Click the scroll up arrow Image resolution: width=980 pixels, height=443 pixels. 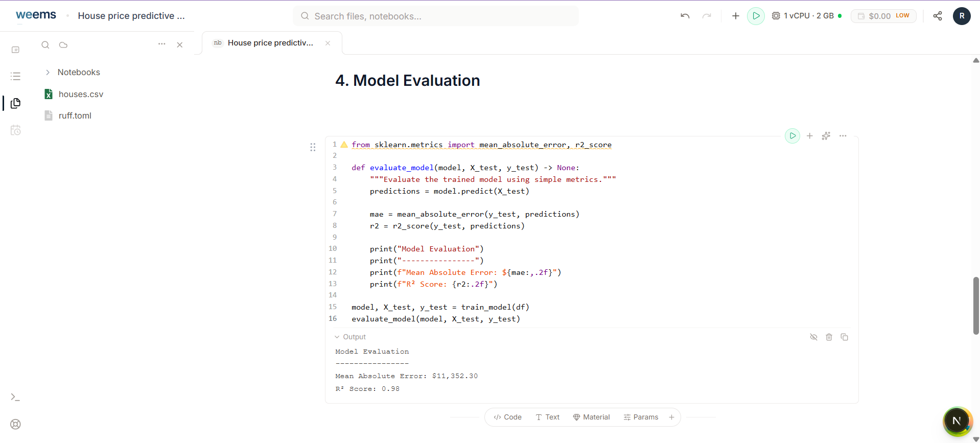pos(976,60)
